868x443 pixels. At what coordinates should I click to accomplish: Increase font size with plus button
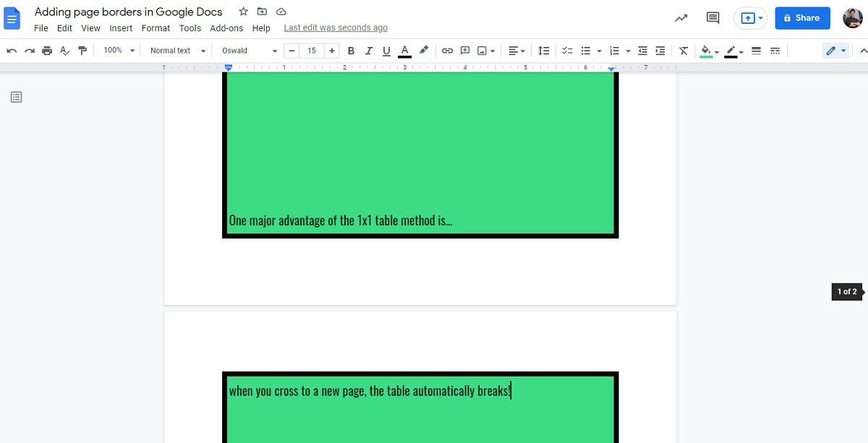click(x=332, y=51)
